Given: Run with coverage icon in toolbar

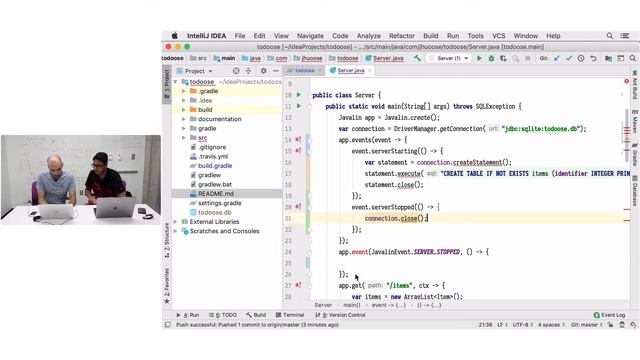Looking at the screenshot, I should pyautogui.click(x=504, y=58).
